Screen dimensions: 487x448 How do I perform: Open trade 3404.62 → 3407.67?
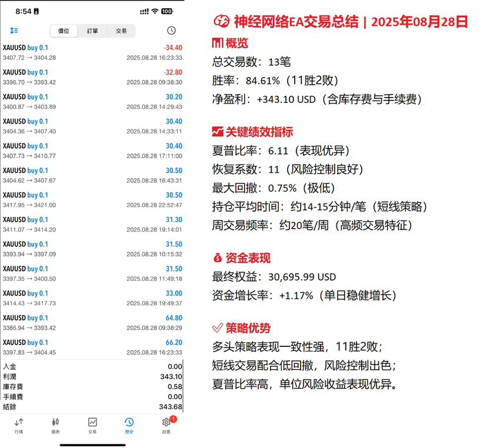click(x=92, y=175)
